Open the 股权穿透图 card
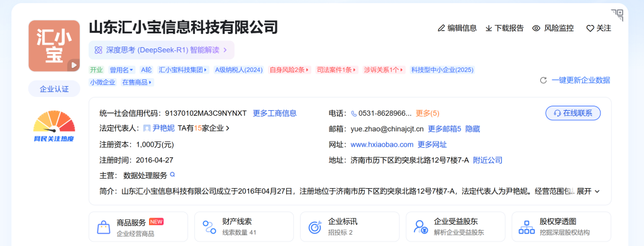The height and width of the screenshot is (246, 644). click(x=562, y=227)
